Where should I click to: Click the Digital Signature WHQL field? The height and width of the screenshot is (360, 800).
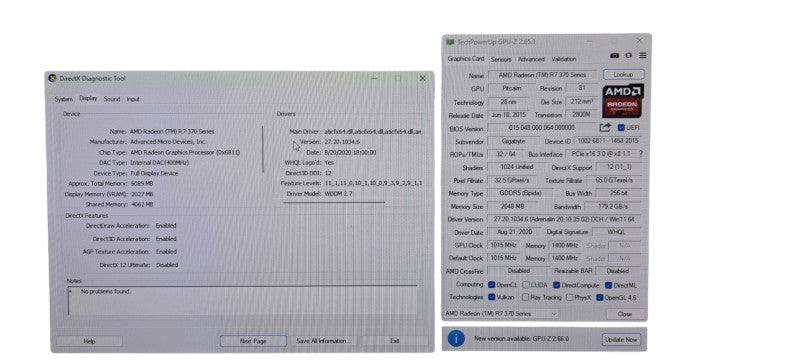615,232
